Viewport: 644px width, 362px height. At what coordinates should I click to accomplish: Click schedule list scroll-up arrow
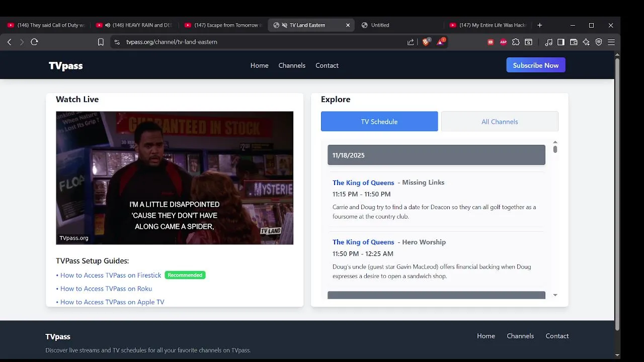(x=555, y=143)
